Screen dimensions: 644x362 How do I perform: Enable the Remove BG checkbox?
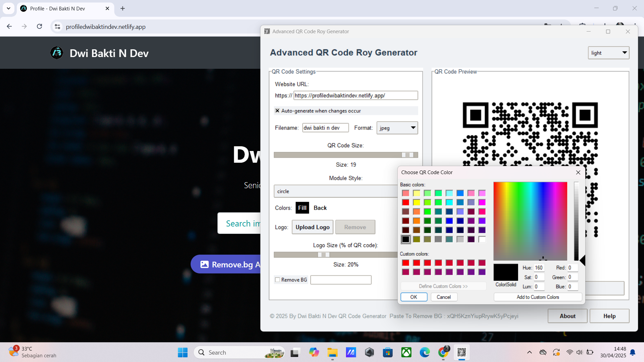pos(277,280)
